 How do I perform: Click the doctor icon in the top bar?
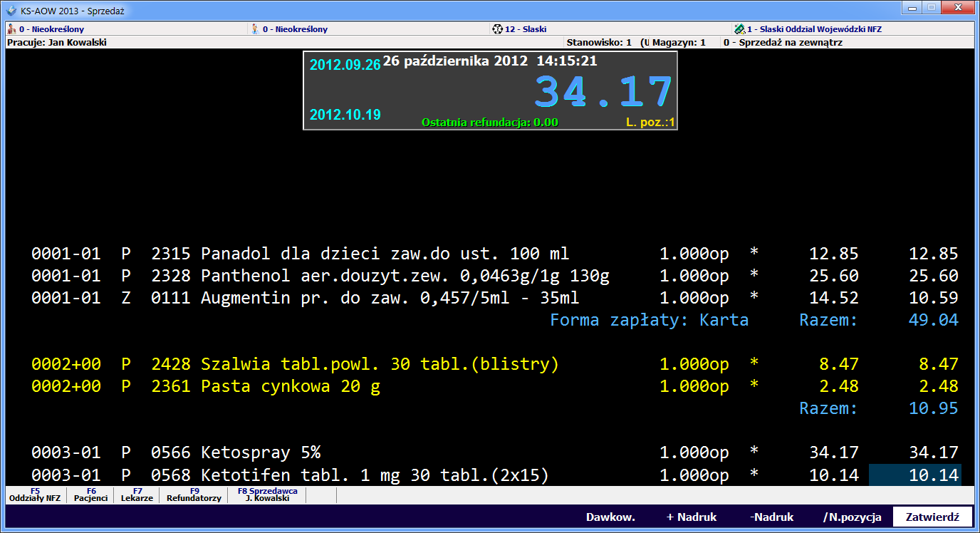point(12,29)
